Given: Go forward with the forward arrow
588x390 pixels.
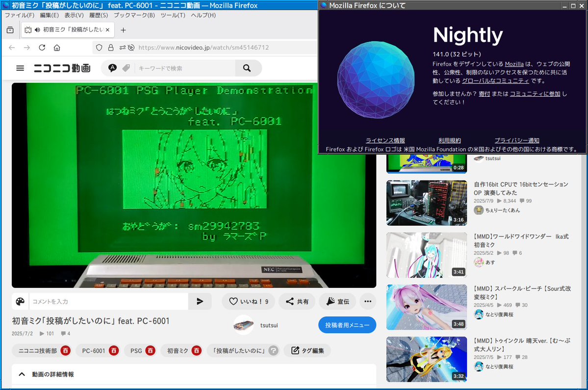Looking at the screenshot, I should tap(27, 48).
